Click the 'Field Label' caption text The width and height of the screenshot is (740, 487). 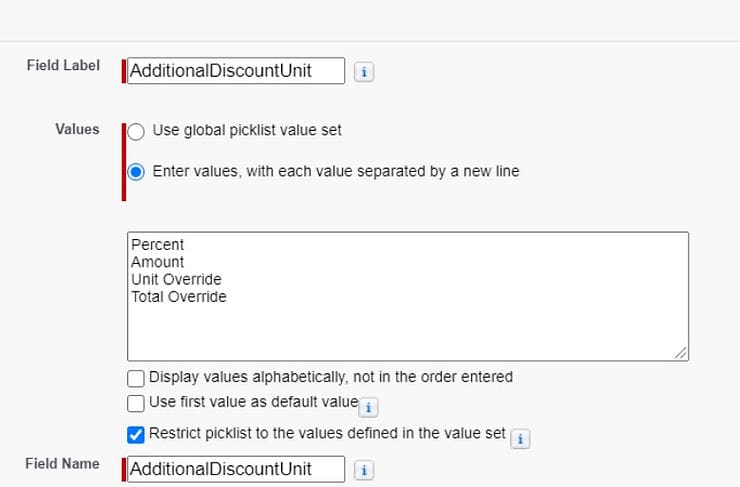tap(63, 65)
